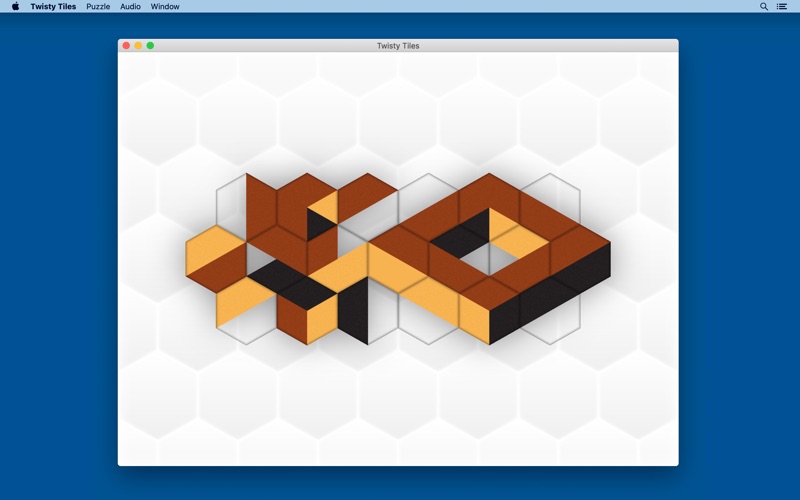Minimize the window with the yellow button

138,45
